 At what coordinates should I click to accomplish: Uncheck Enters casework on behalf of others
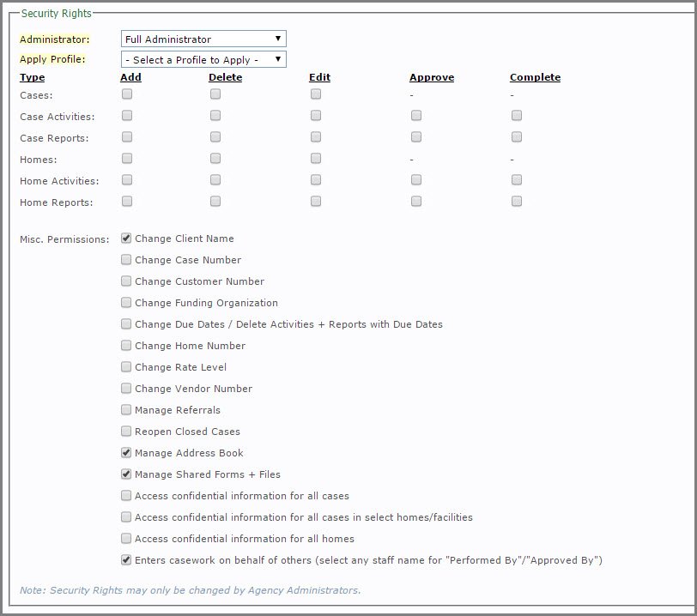(126, 559)
